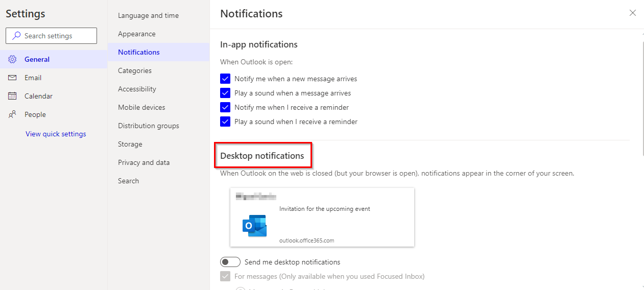Select the Calendar settings category

(54, 96)
